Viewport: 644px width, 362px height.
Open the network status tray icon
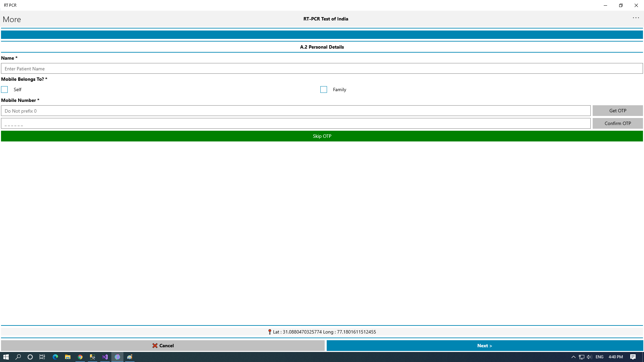click(x=582, y=357)
